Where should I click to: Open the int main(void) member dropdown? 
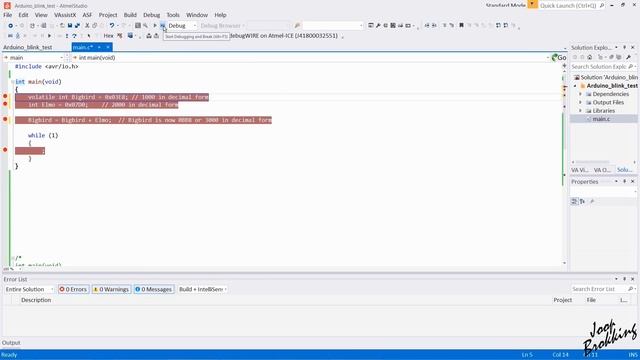click(x=311, y=58)
